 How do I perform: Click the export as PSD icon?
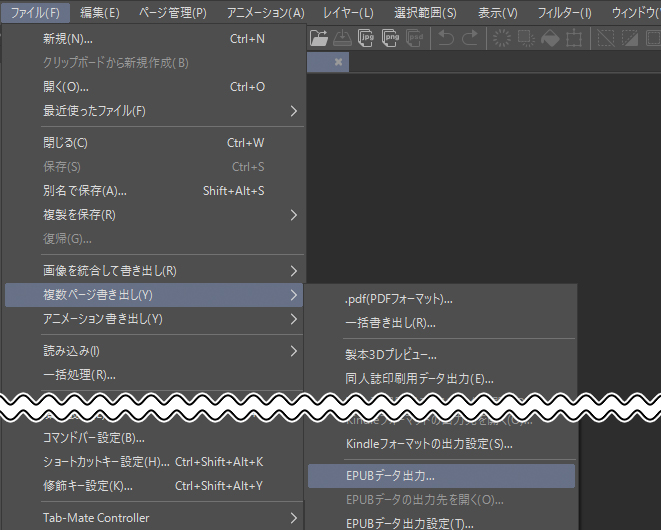coord(415,39)
